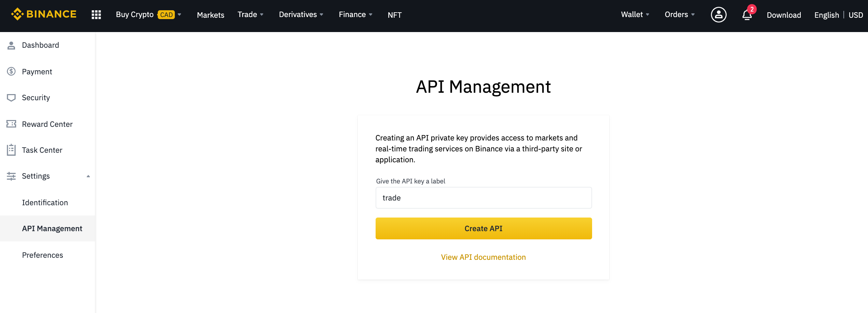Open the Orders dropdown menu
This screenshot has height=313, width=868.
point(679,15)
